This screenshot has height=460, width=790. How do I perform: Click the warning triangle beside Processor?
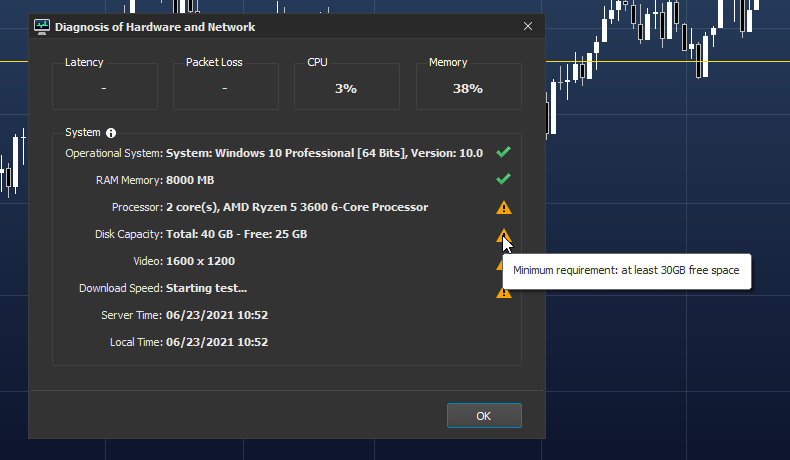coord(504,208)
